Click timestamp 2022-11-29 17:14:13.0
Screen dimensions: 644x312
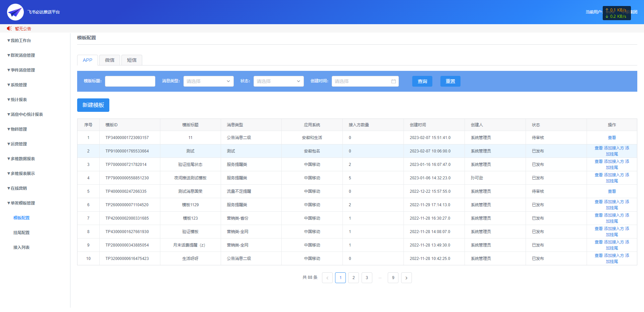pyautogui.click(x=430, y=205)
